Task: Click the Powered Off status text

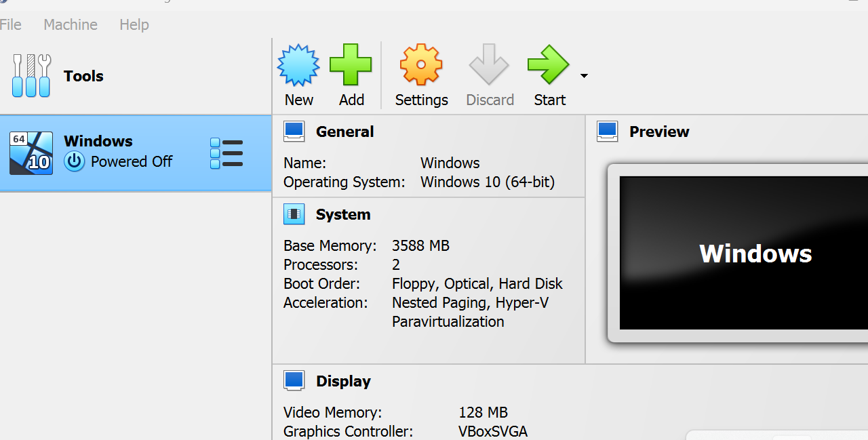Action: coord(132,161)
